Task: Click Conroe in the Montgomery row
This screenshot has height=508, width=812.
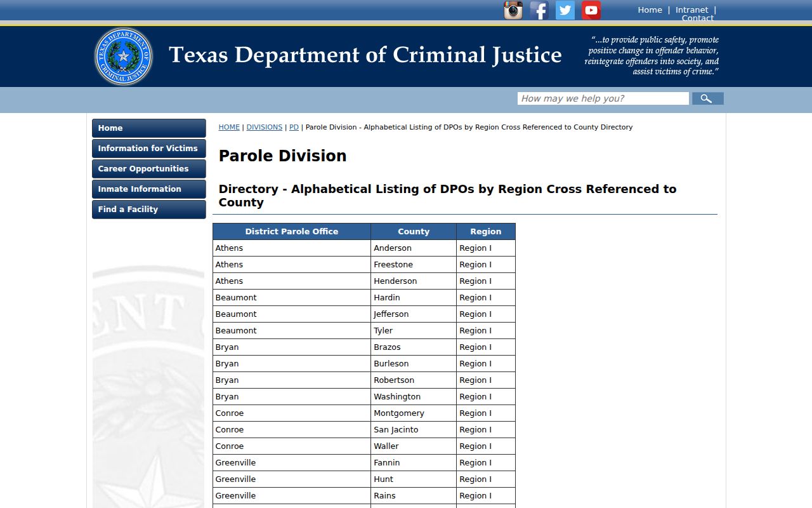Action: 292,413
